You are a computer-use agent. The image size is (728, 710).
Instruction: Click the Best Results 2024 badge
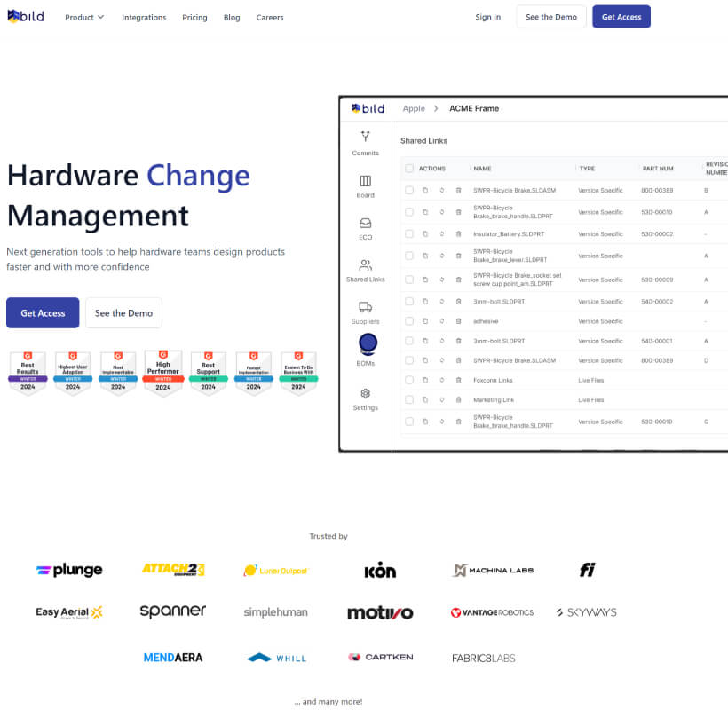pos(28,373)
